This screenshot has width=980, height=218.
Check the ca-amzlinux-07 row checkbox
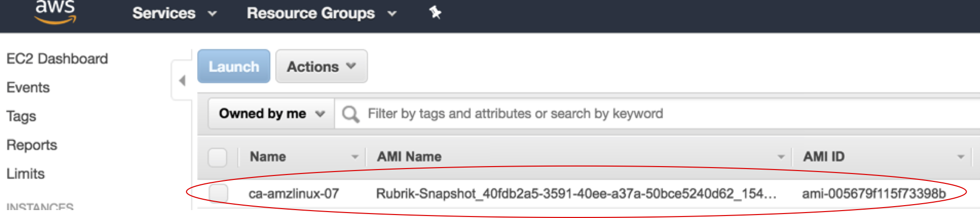point(218,193)
